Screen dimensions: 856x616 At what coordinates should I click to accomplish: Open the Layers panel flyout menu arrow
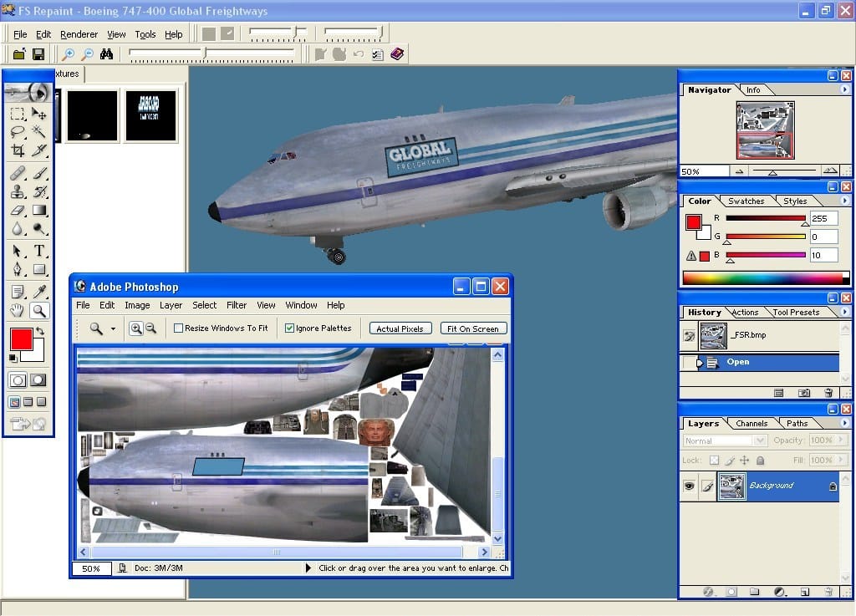coord(844,424)
